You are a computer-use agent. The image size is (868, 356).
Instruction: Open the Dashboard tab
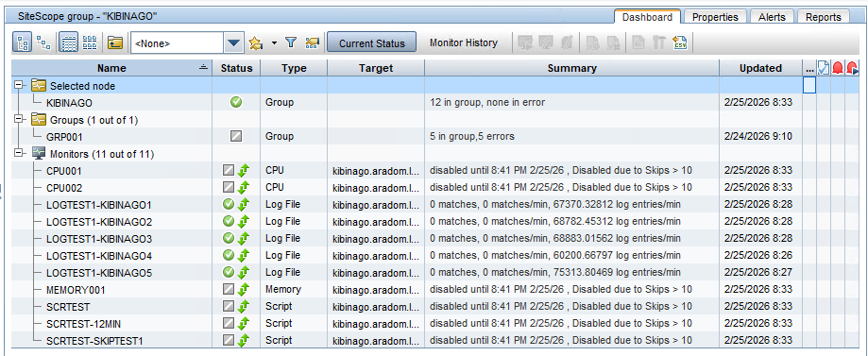click(x=647, y=17)
